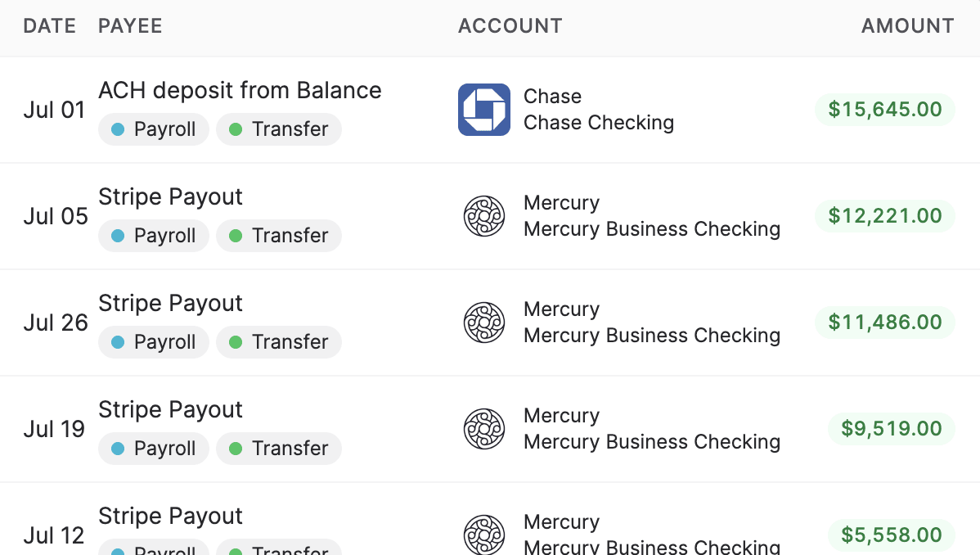Click the Mercury logo on Jul 12 row

point(484,535)
